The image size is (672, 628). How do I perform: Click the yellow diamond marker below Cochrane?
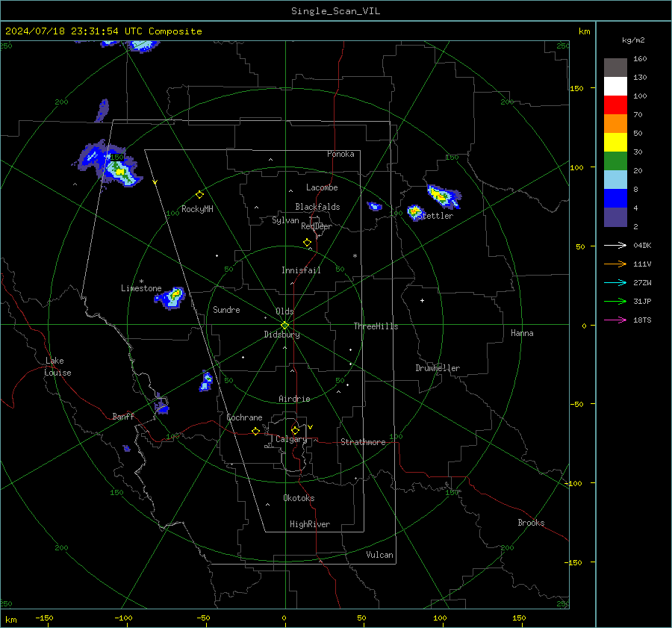click(x=255, y=432)
